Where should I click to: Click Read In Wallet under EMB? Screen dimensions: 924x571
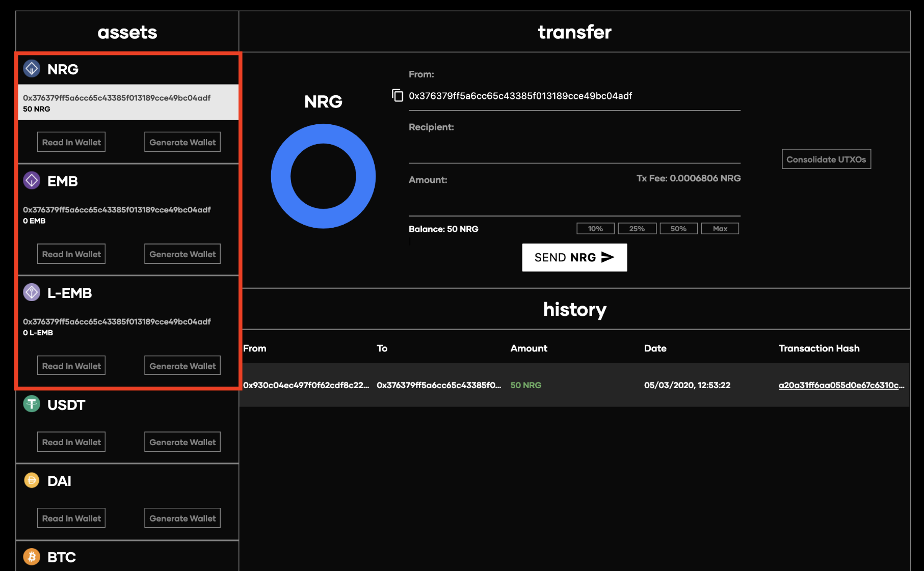click(71, 254)
